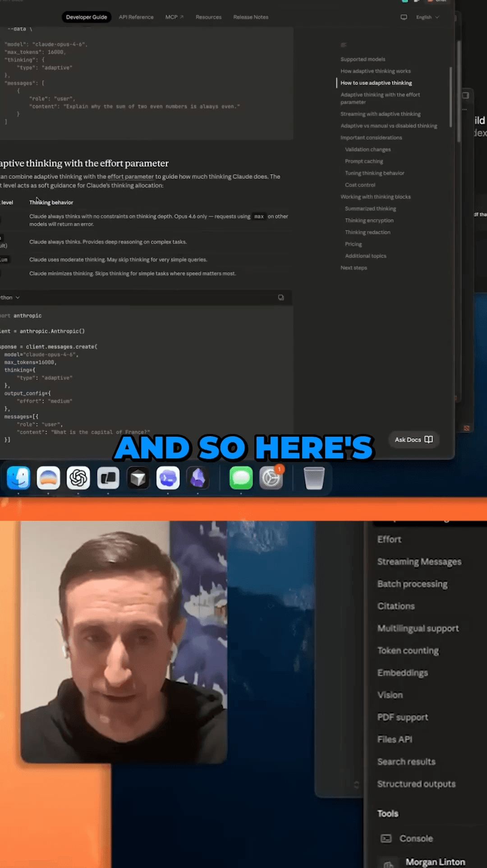Click the table-of-contents icon above Supported models
Screen dimensions: 487x868
[344, 45]
